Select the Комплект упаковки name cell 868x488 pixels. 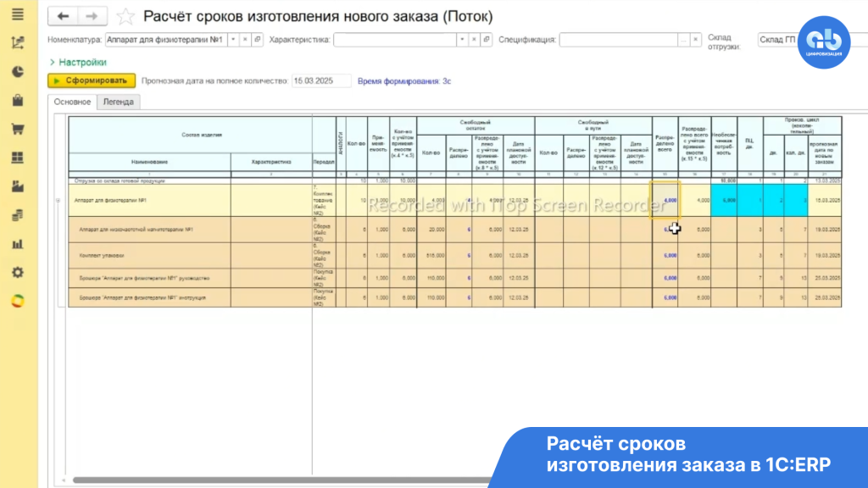[149, 256]
